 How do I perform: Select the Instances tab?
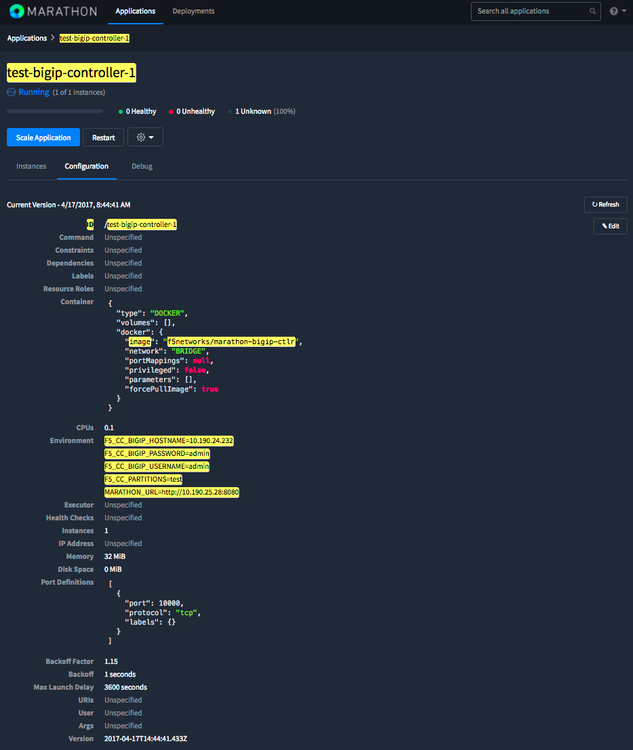31,166
